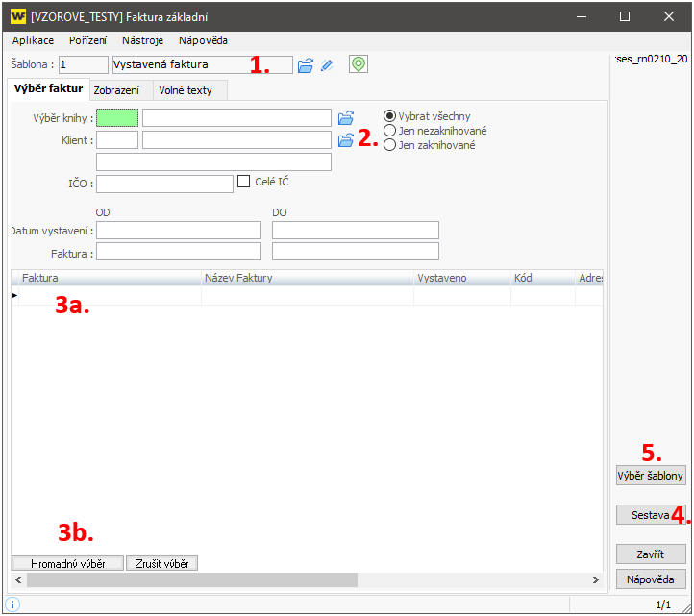The height and width of the screenshot is (616, 694).
Task: Click the Název Faktury column header
Action: pyautogui.click(x=308, y=278)
